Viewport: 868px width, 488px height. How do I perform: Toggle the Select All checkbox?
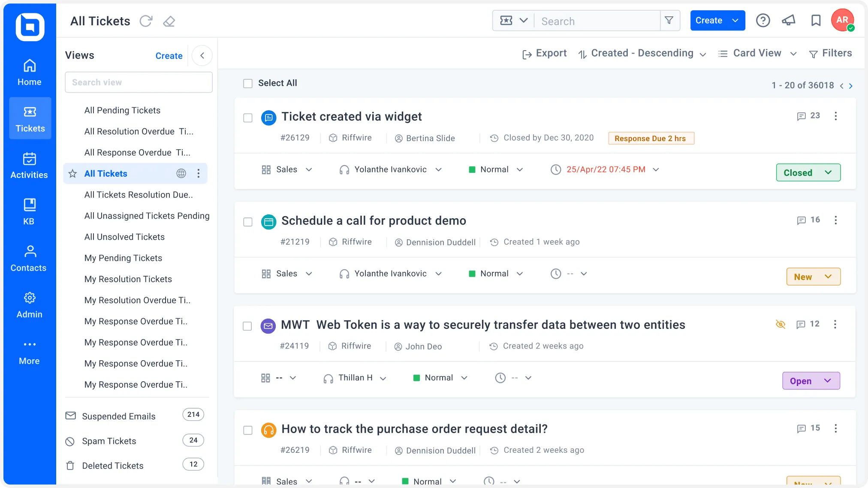(248, 83)
